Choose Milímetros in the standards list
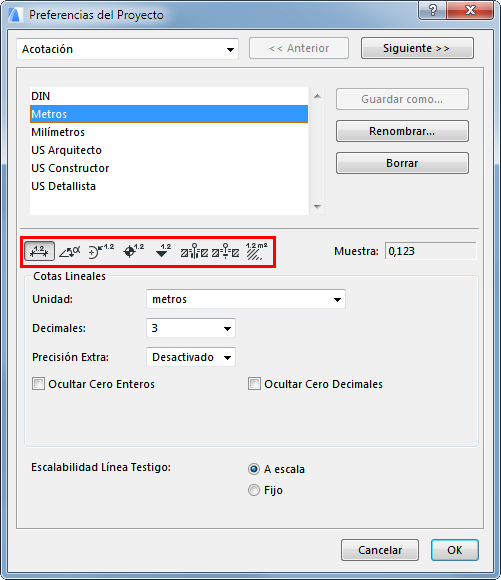The image size is (501, 580). pyautogui.click(x=169, y=132)
